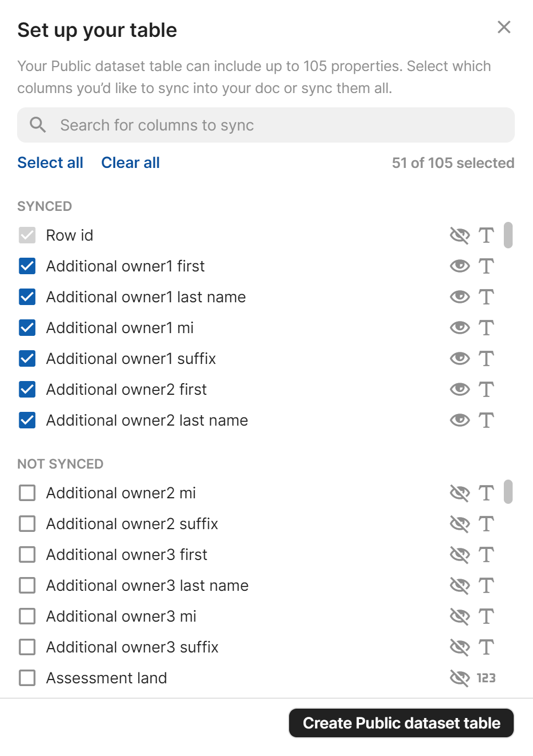The image size is (533, 756).
Task: Click the Select all link
Action: [x=50, y=162]
